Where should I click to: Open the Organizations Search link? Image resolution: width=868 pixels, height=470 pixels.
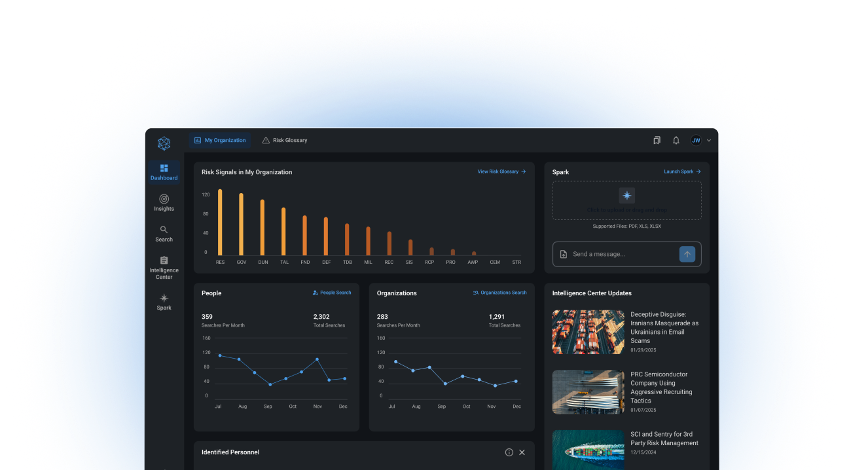click(499, 293)
